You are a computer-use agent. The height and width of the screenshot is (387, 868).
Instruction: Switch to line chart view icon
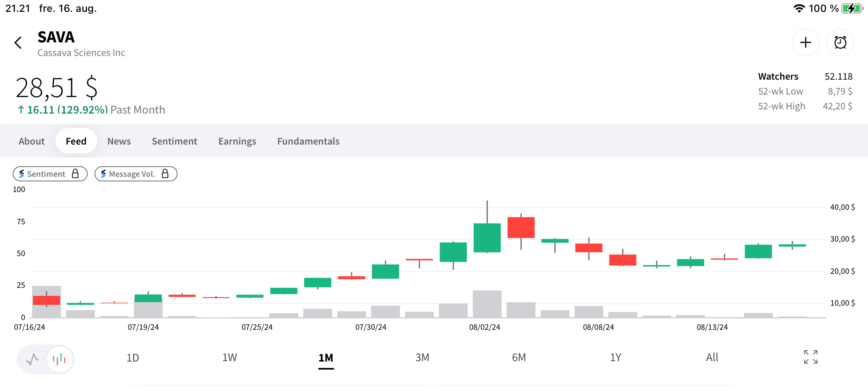(x=32, y=359)
